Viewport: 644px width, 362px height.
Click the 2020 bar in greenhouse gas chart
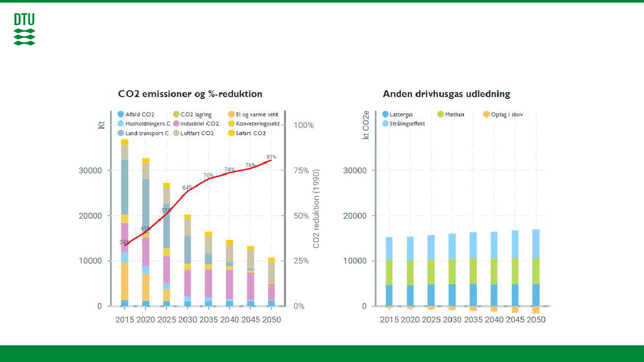(x=410, y=272)
